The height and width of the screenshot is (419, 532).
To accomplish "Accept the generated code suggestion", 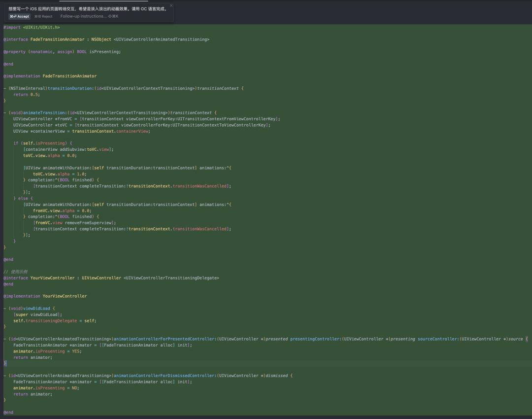I will [x=20, y=16].
